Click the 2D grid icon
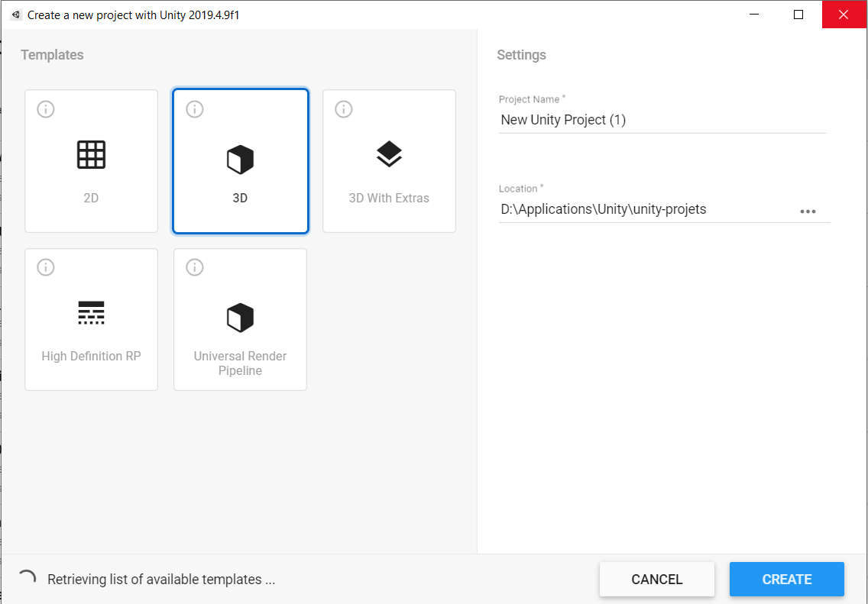Image resolution: width=868 pixels, height=604 pixels. 91,155
